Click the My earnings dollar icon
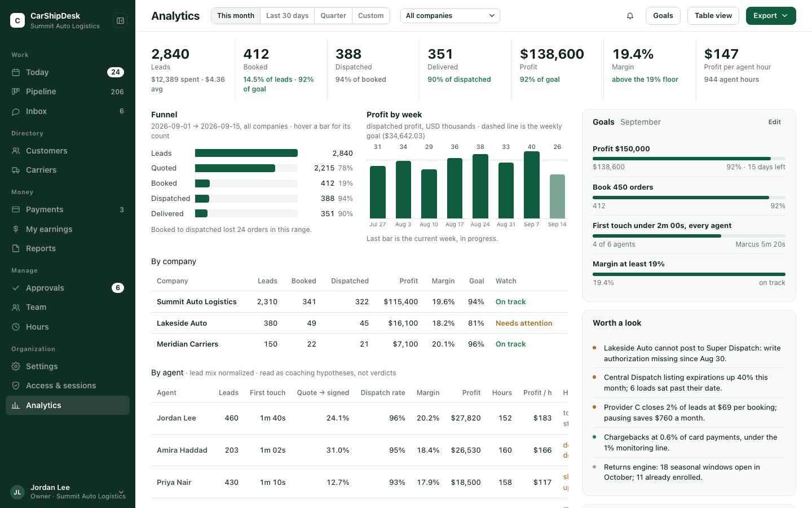This screenshot has height=508, width=812. 16,229
